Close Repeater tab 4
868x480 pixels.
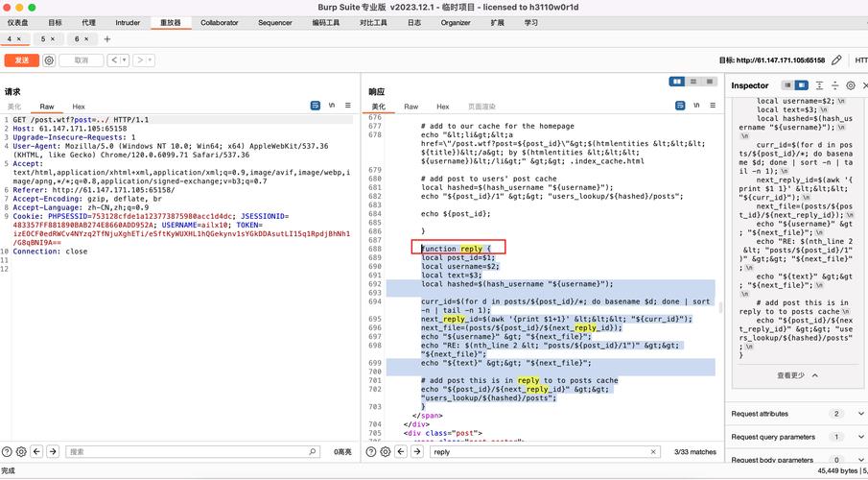point(19,38)
